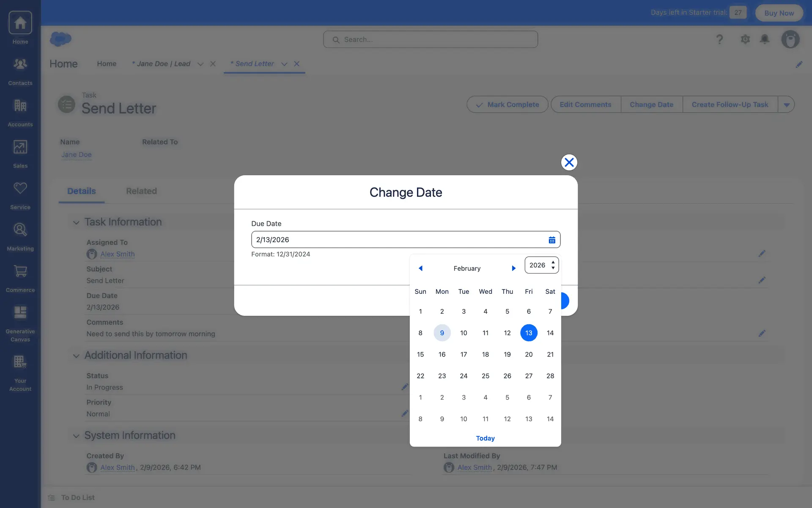Switch to Jane Doe | Lead tab
Screen dimensions: 812x508
(x=163, y=64)
